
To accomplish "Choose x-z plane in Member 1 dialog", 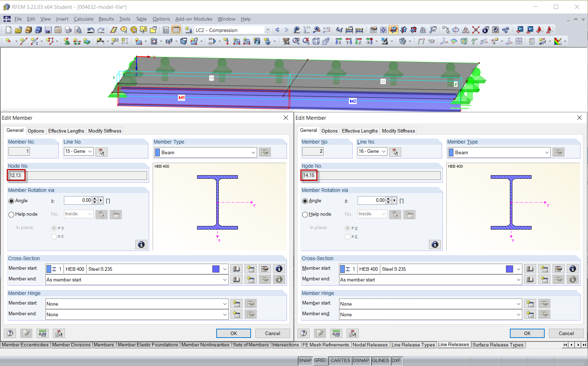I will tap(54, 236).
